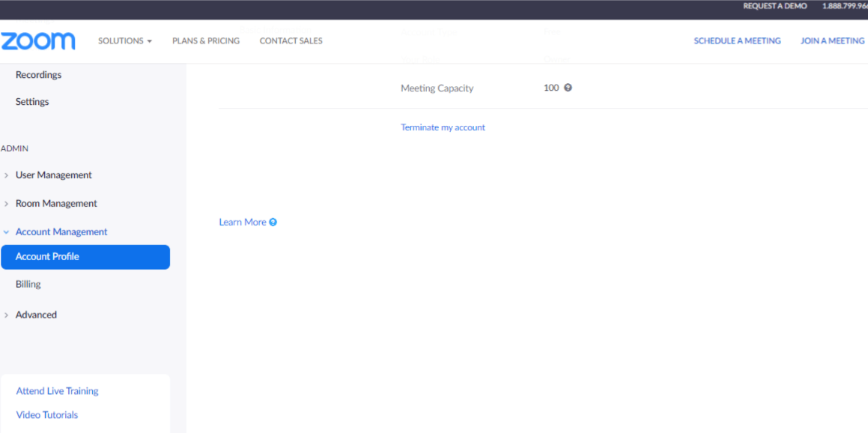Open Video Tutorials link
Screen dimensions: 868x433
(x=47, y=415)
